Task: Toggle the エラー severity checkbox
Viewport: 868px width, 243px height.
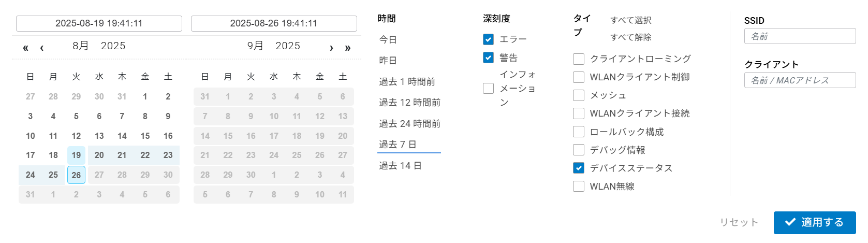Action: (488, 39)
